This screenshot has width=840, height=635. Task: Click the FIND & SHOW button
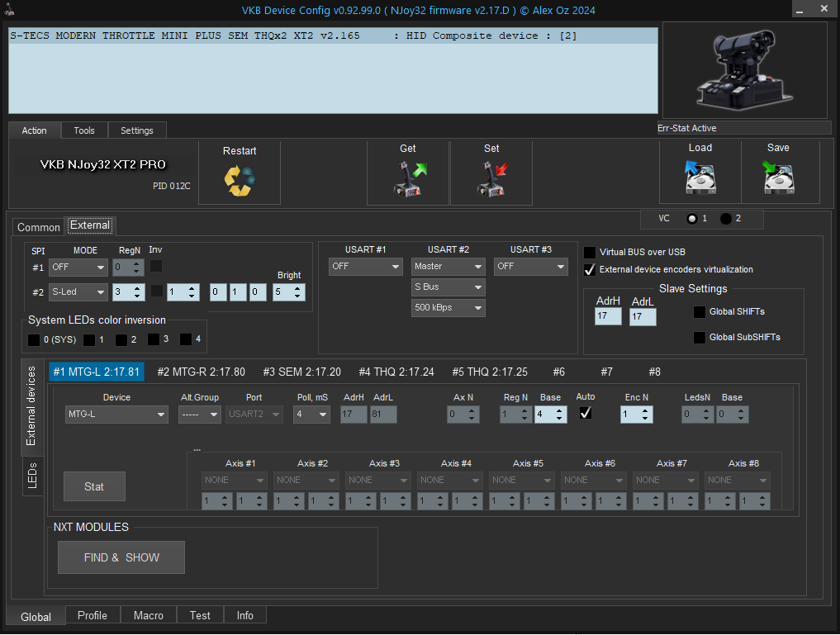click(x=121, y=557)
